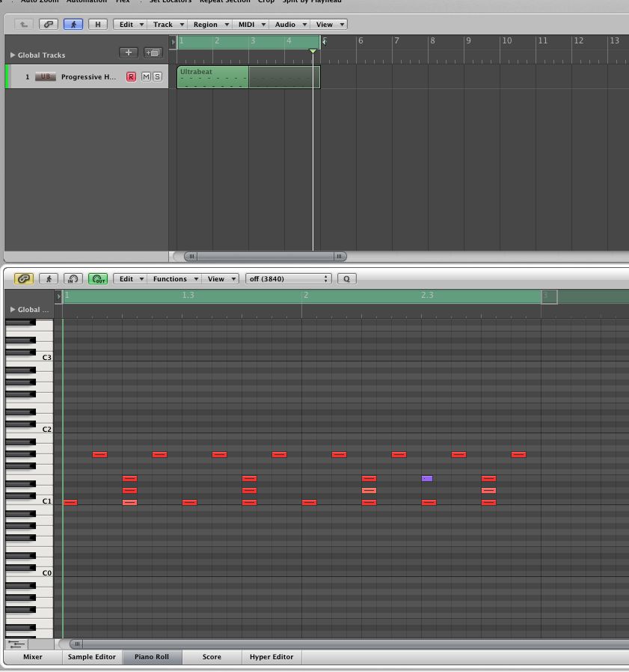
Task: Expand the Piano Roll Global disclosure triangle
Action: pyautogui.click(x=13, y=309)
